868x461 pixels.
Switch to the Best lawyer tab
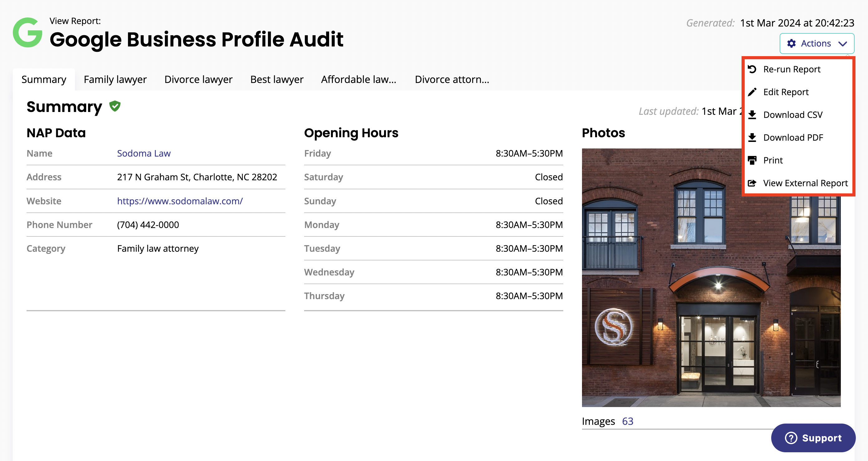[277, 80]
